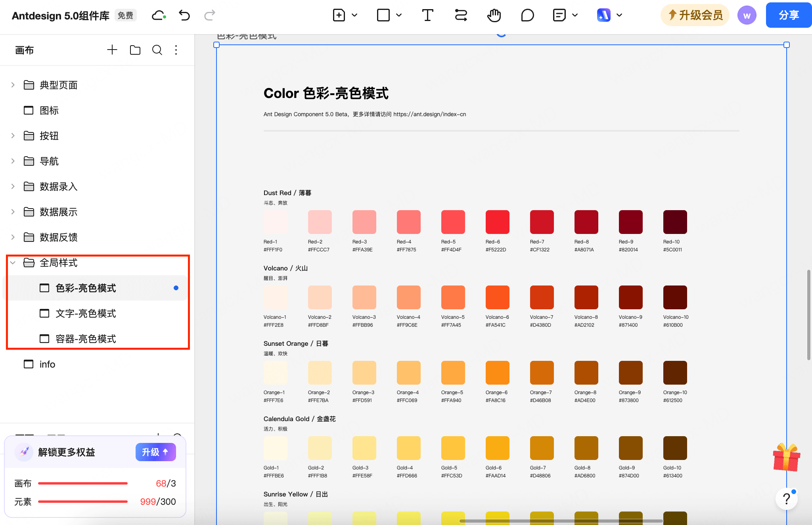
Task: Click the undo arrow icon
Action: (x=184, y=15)
